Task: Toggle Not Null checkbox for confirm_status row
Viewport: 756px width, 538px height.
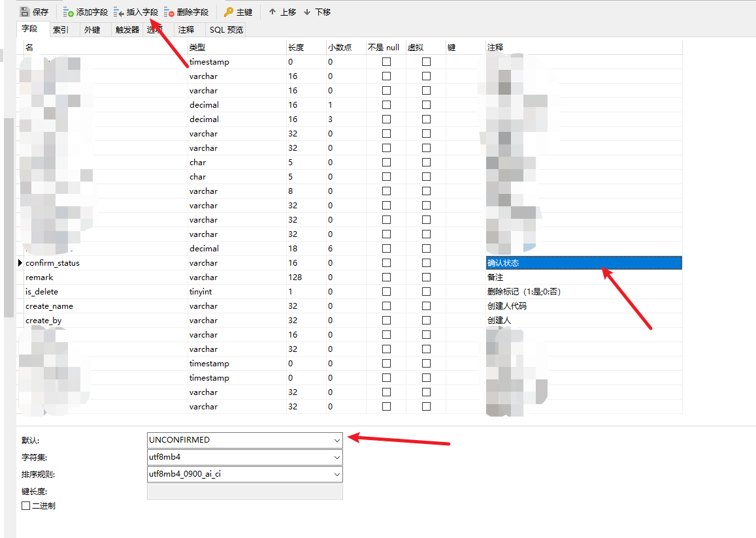Action: pos(386,262)
